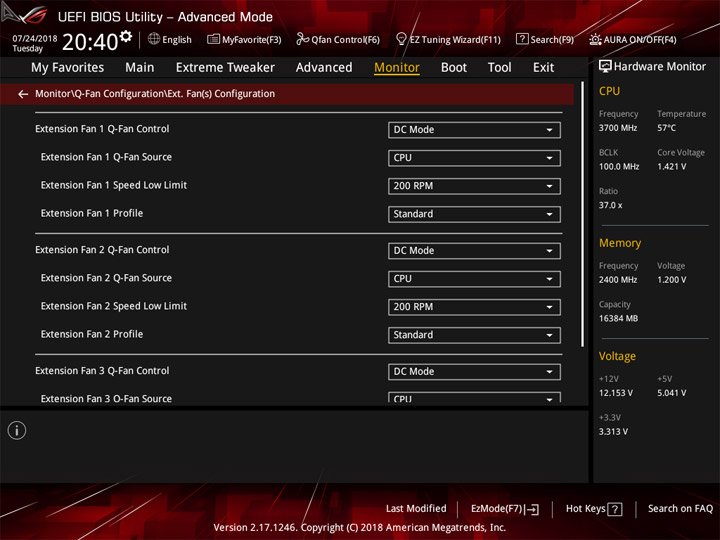Click Last Modified button
This screenshot has width=720, height=540.
pyautogui.click(x=416, y=508)
